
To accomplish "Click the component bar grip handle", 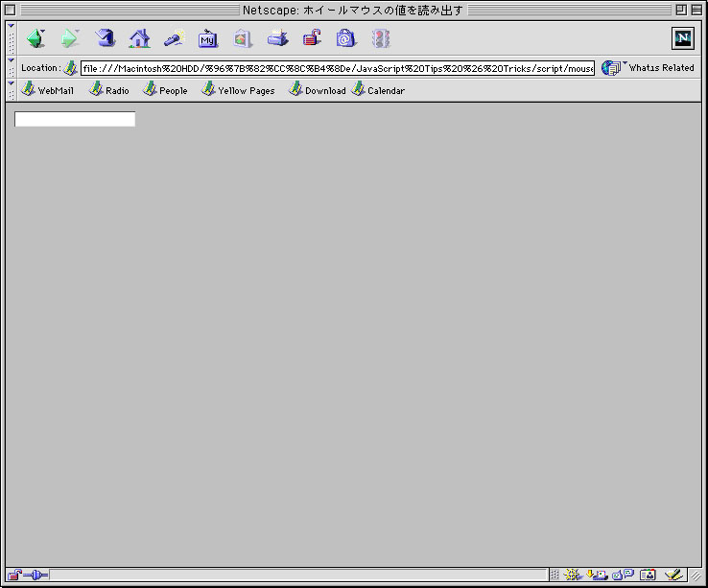I will 555,575.
